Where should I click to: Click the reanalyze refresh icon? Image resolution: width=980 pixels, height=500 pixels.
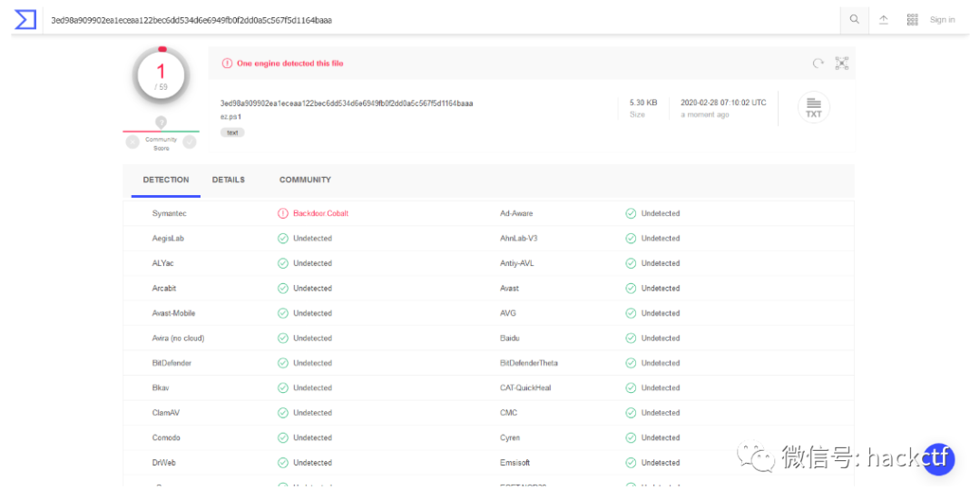point(818,64)
